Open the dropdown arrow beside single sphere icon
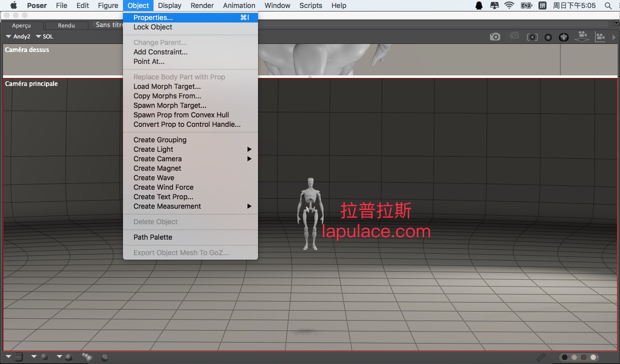 tap(34, 357)
